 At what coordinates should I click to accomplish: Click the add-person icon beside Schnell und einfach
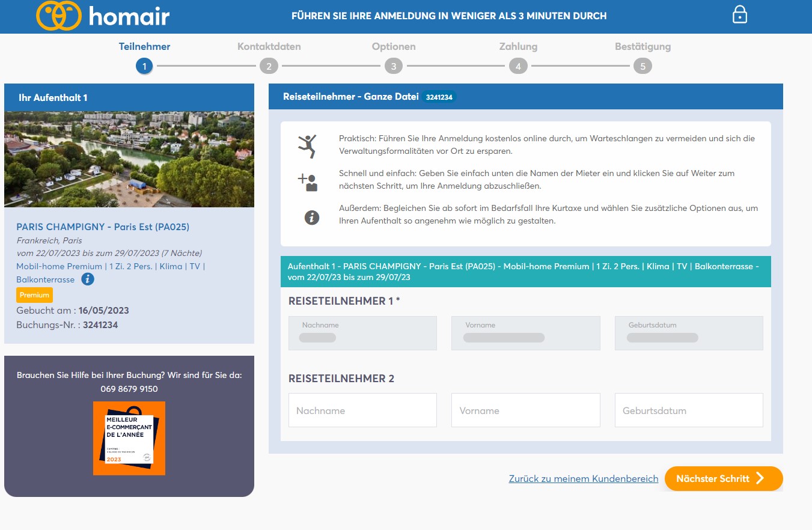(308, 181)
